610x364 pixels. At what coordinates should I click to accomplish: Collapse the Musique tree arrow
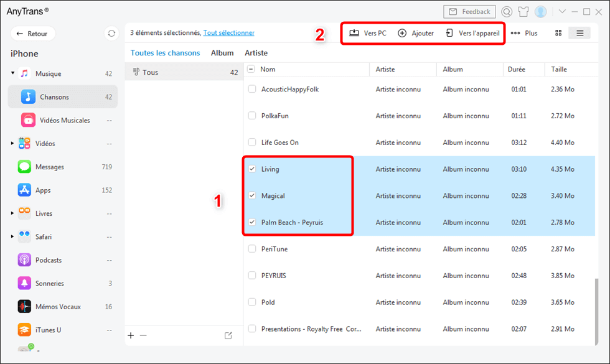click(12, 73)
